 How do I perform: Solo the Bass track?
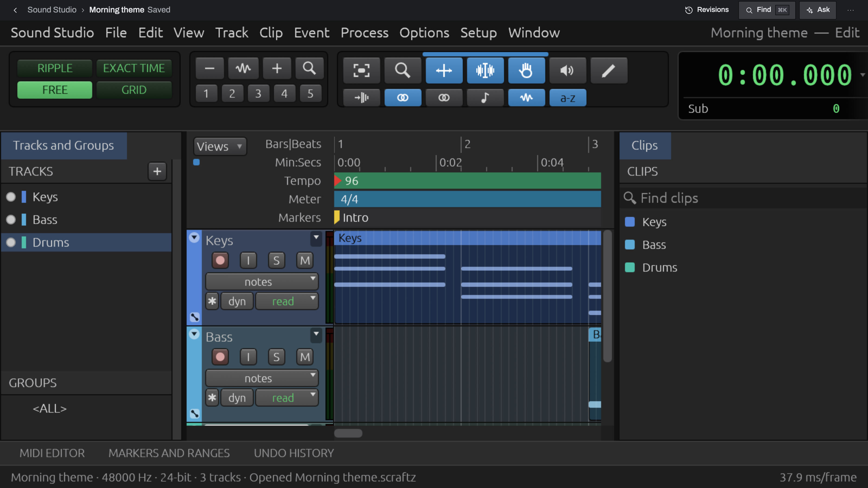[x=276, y=357]
